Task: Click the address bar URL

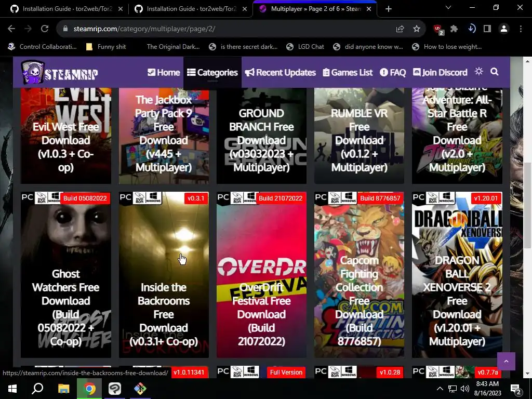Action: click(x=144, y=29)
